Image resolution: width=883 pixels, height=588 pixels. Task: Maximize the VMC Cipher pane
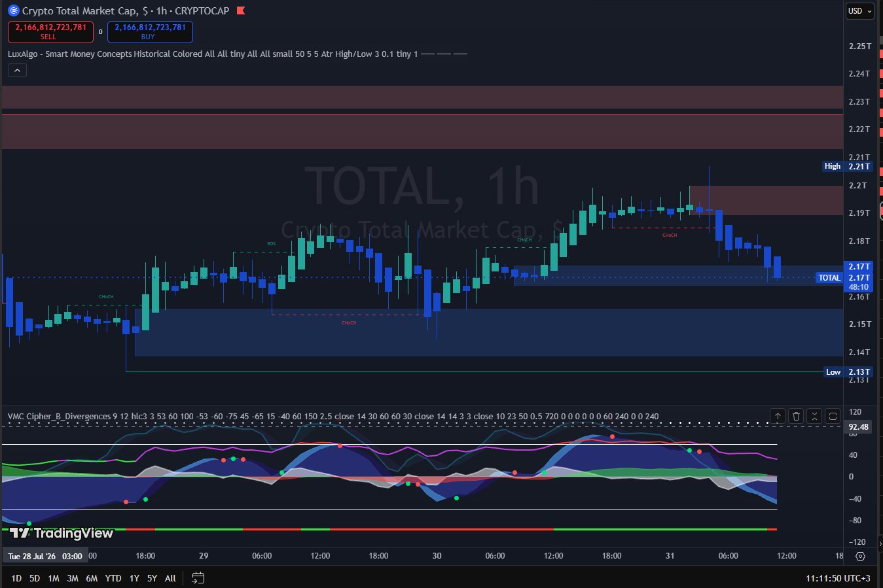833,416
